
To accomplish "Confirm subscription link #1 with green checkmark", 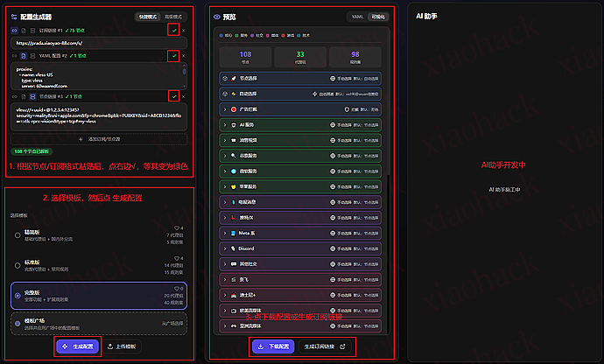I will (x=173, y=30).
